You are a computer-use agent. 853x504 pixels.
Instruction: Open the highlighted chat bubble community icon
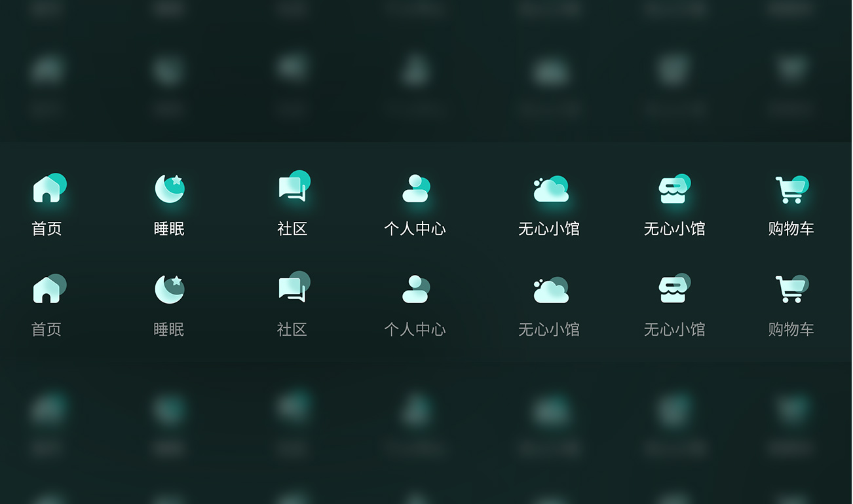pyautogui.click(x=293, y=188)
